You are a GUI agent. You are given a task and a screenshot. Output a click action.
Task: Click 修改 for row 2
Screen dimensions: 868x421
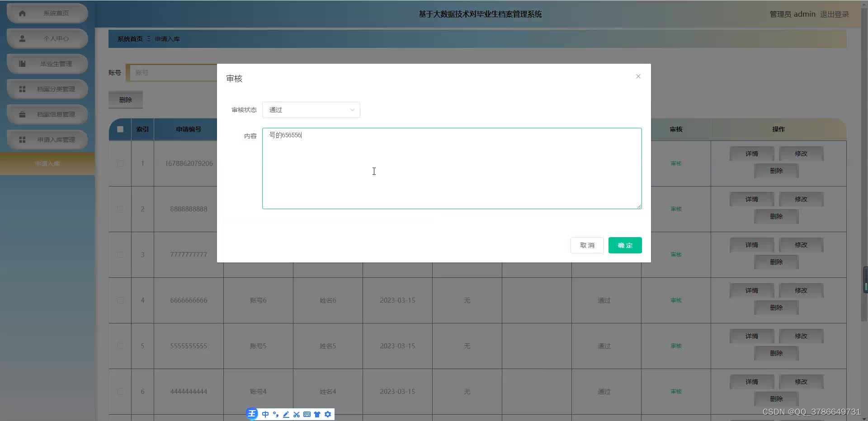tap(801, 199)
